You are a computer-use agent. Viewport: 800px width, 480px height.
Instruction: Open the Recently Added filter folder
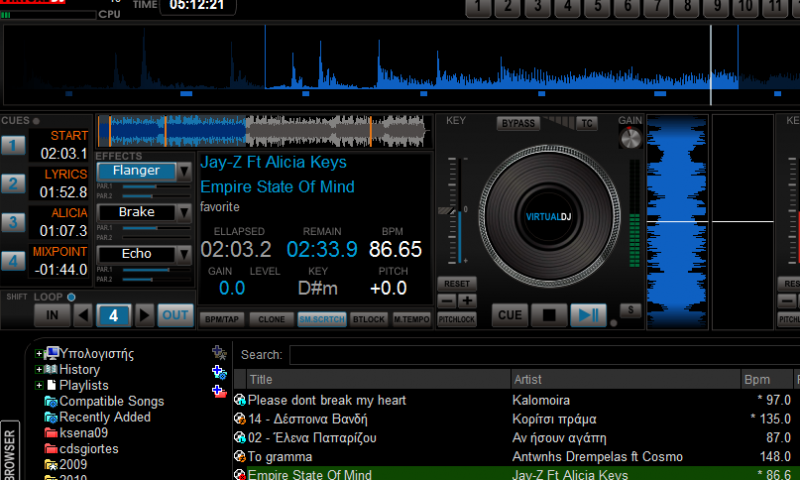coord(97,417)
